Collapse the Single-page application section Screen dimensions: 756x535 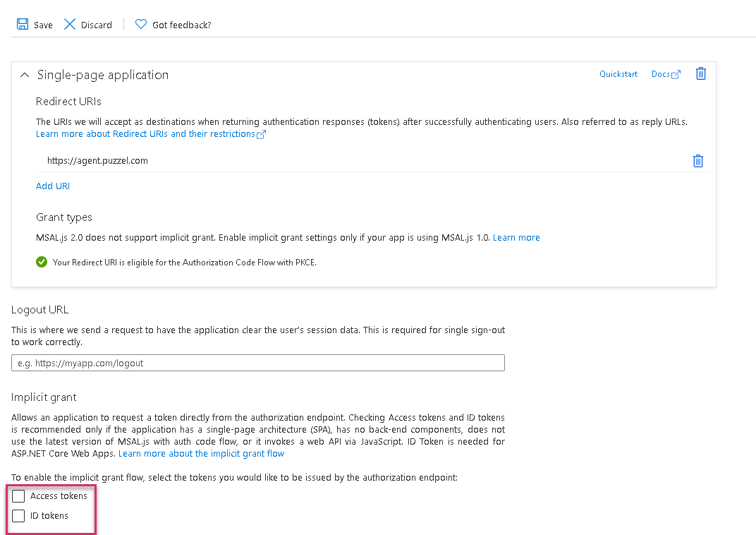[x=25, y=75]
